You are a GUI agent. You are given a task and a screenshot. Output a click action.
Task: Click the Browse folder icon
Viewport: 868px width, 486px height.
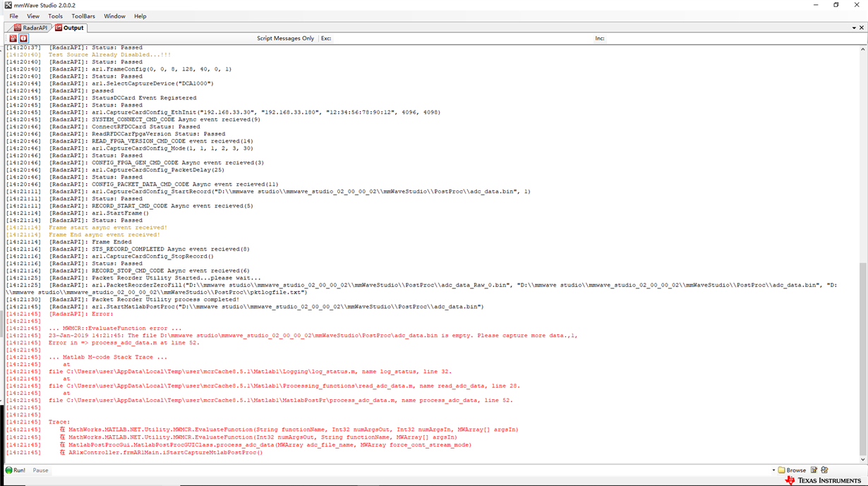[x=781, y=470]
